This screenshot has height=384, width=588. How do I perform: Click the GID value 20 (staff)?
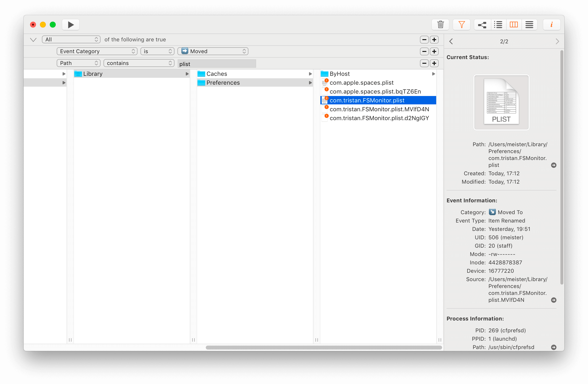500,246
